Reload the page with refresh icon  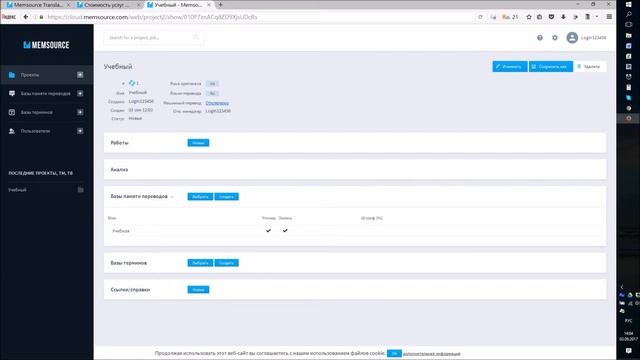coord(480,17)
